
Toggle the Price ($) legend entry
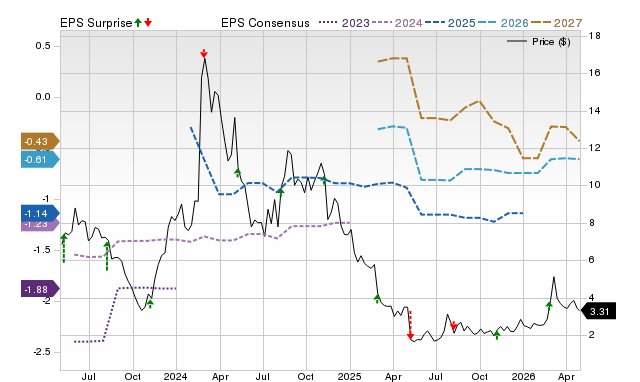pyautogui.click(x=539, y=42)
